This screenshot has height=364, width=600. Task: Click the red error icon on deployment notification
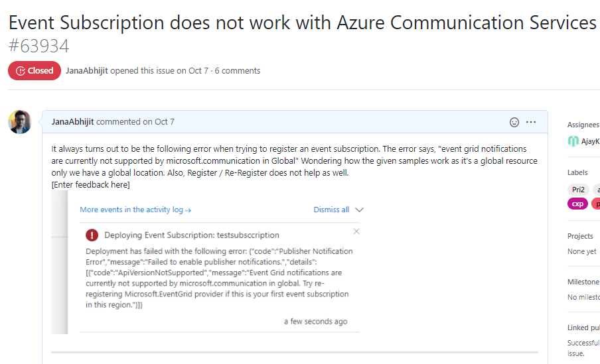[92, 235]
